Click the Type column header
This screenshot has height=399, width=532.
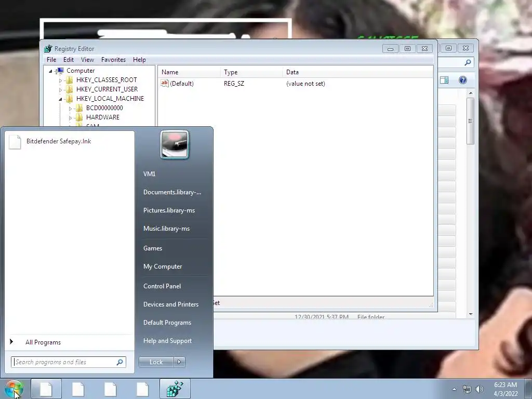click(x=251, y=72)
